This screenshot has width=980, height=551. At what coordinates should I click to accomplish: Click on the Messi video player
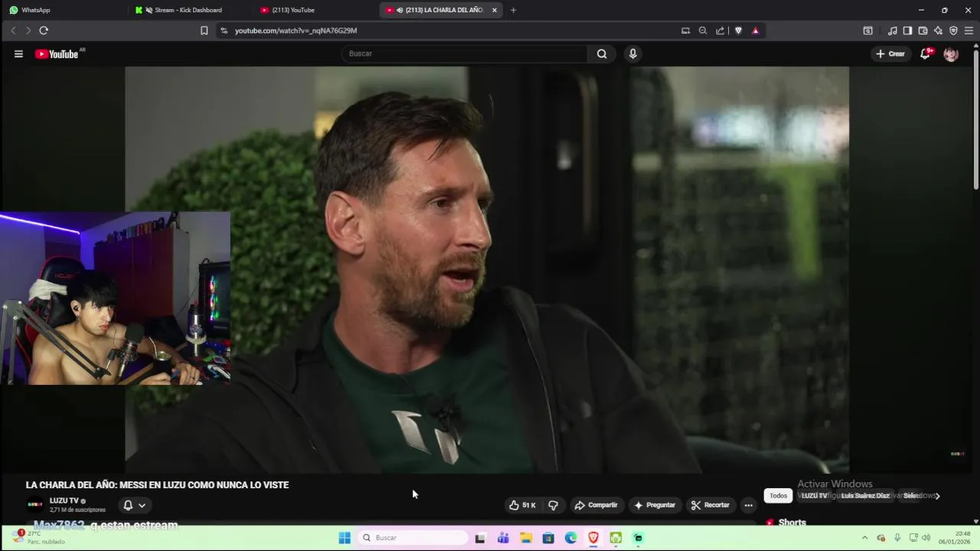[487, 269]
